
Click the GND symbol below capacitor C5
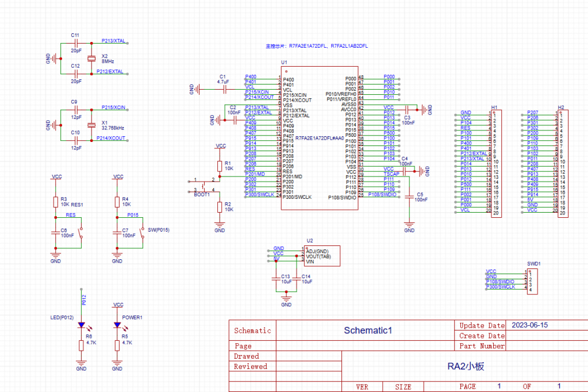coord(409,227)
